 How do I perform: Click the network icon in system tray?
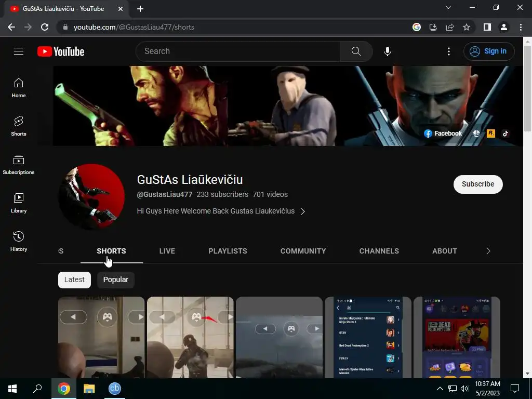pos(453,389)
